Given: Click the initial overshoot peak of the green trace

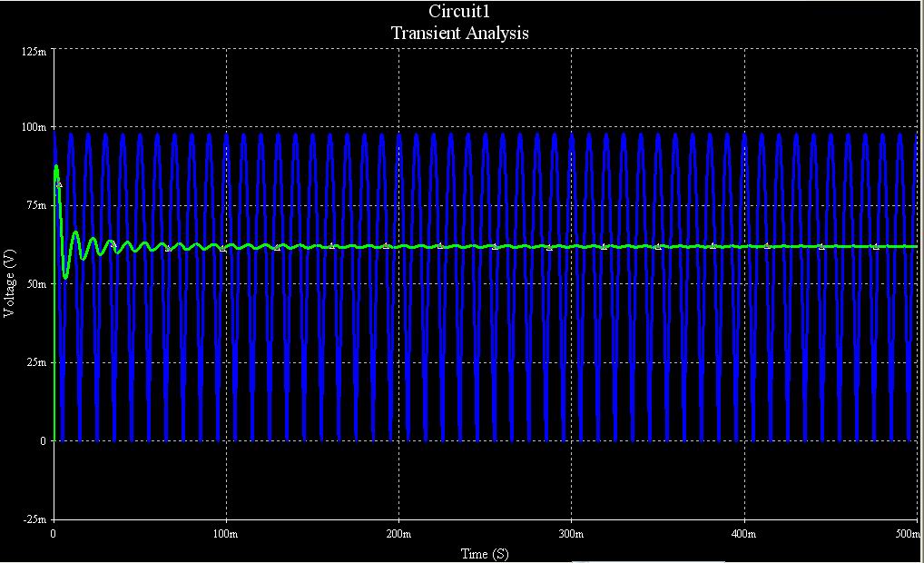Looking at the screenshot, I should point(56,167).
